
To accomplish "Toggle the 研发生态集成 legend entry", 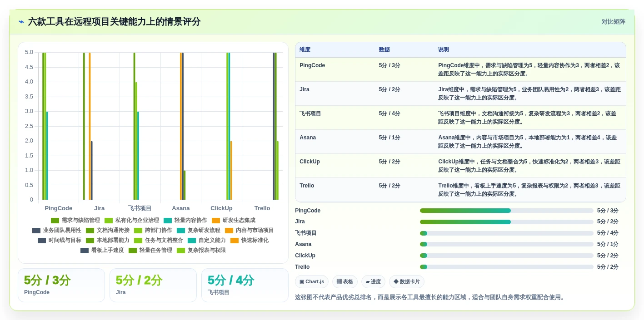I will [234, 220].
